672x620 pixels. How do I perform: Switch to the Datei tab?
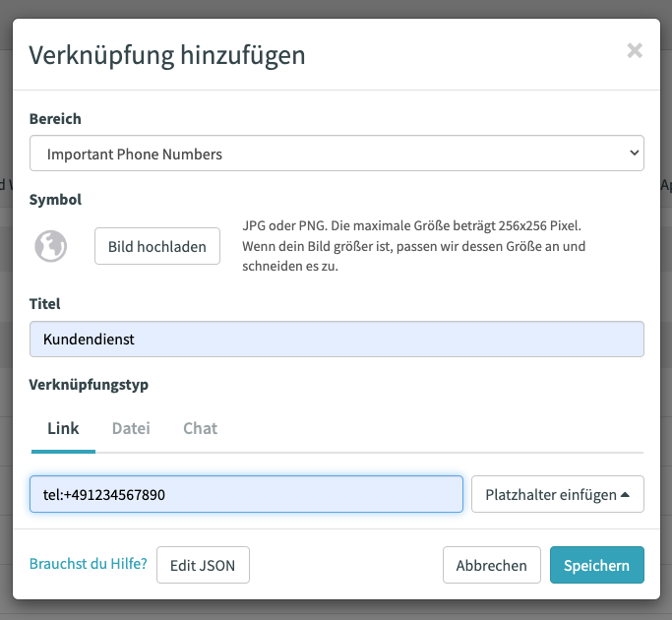click(x=131, y=428)
